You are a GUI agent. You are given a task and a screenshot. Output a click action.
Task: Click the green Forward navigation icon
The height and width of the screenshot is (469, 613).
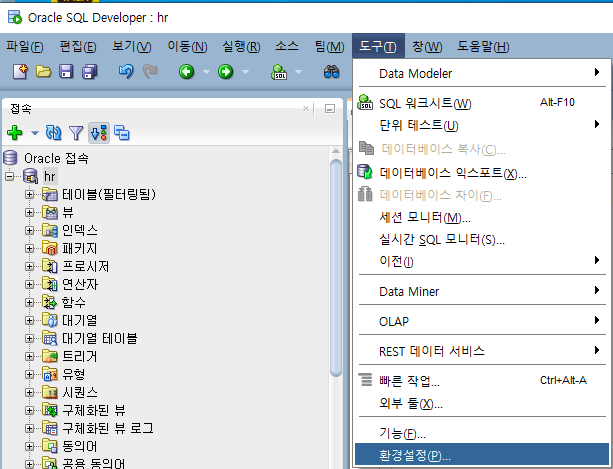pos(226,72)
